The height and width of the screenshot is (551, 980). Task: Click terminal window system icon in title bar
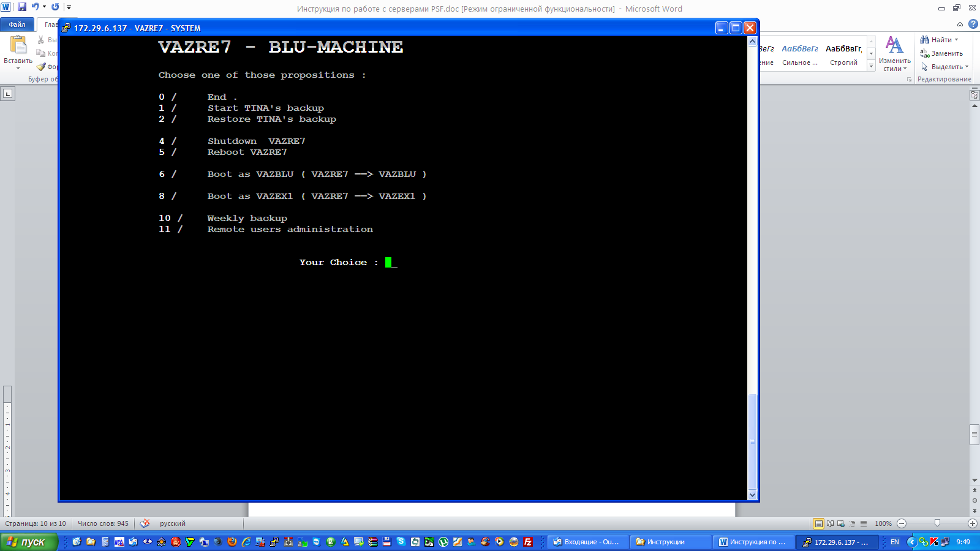pos(66,28)
